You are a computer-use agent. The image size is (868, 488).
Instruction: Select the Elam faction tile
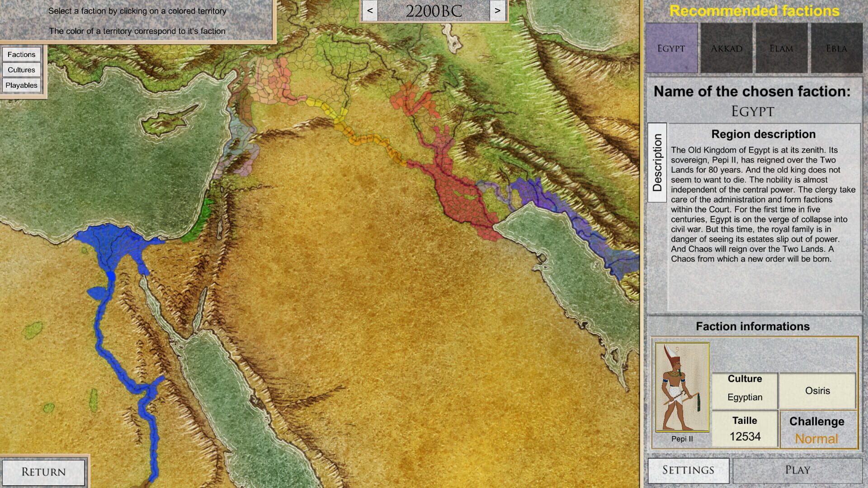[x=781, y=47]
